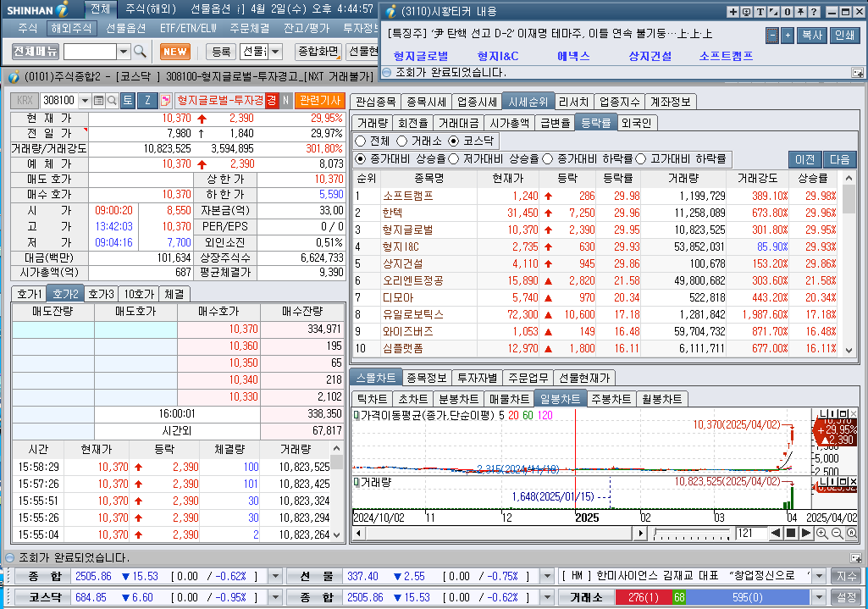Open the 선물 combo box dropdown

pyautogui.click(x=275, y=52)
